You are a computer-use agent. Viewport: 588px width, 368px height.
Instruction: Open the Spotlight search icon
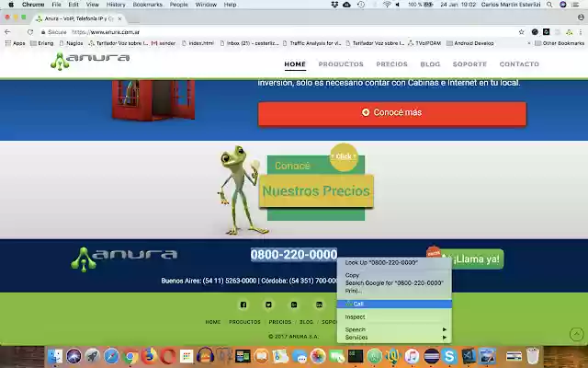[549, 5]
